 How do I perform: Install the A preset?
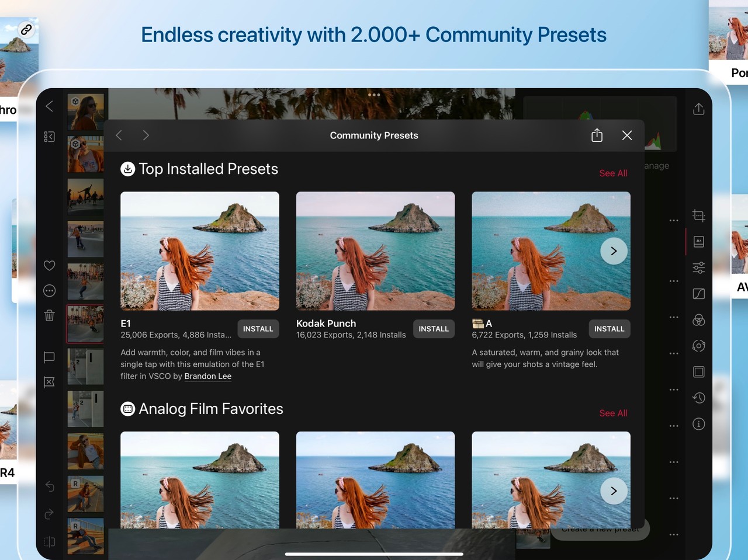click(610, 329)
